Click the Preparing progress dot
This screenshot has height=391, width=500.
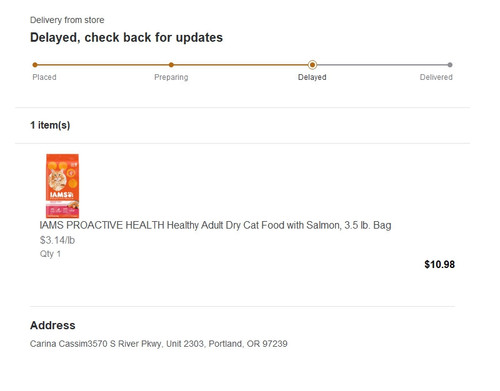pos(171,65)
